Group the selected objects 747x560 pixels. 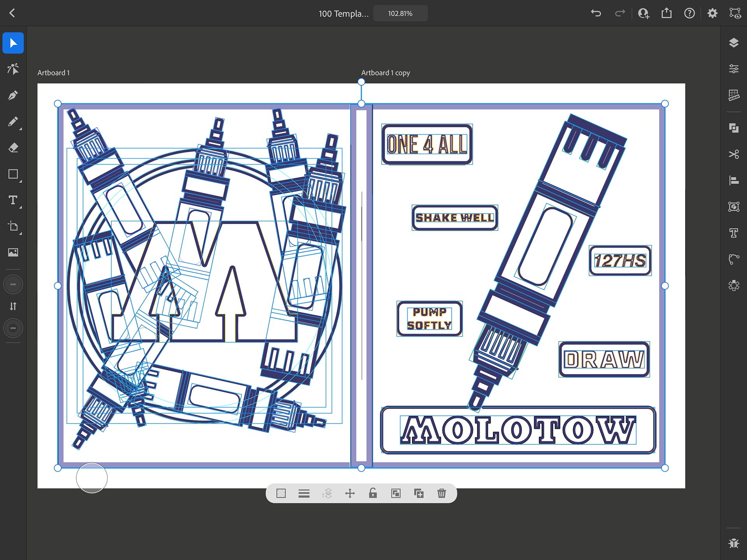point(396,493)
